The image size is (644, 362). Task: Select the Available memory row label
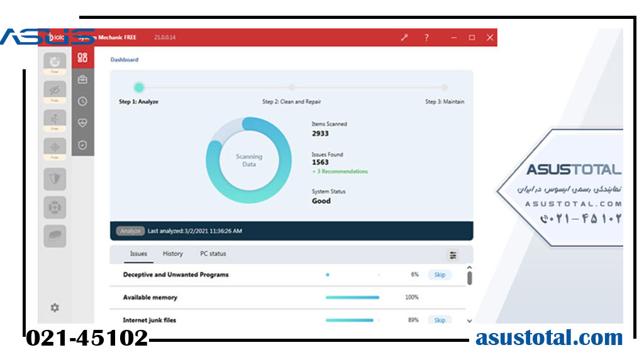(x=150, y=297)
